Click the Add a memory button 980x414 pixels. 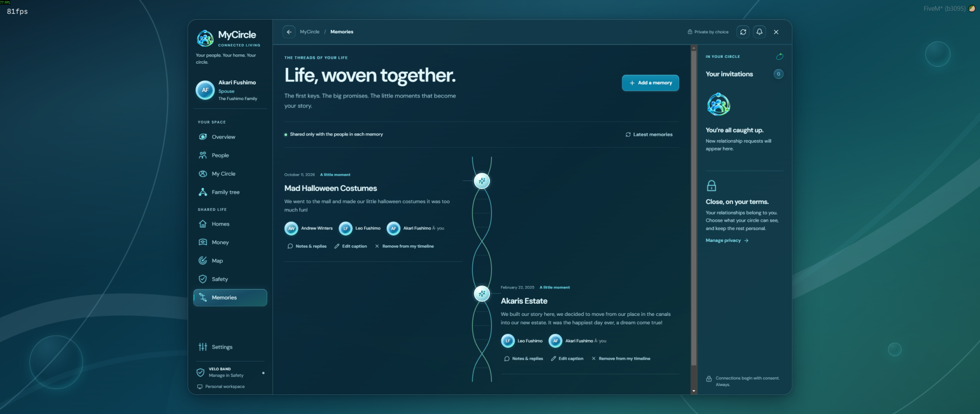point(650,83)
